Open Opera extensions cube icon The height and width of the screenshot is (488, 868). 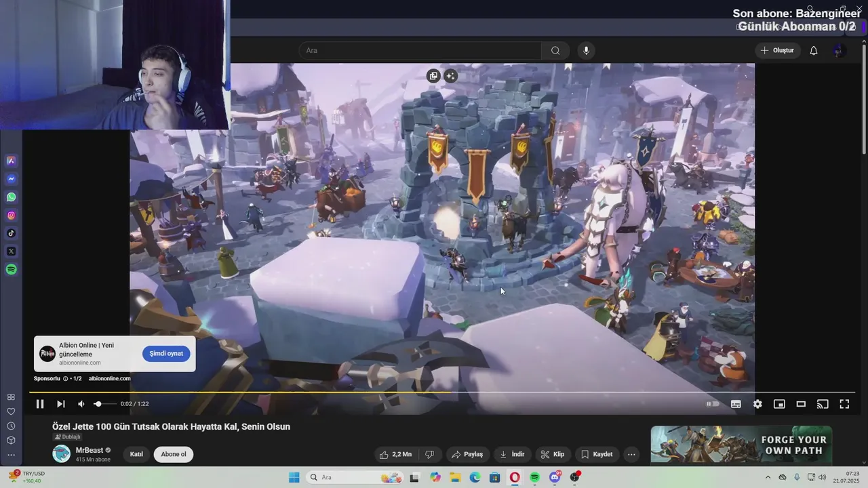click(x=11, y=440)
